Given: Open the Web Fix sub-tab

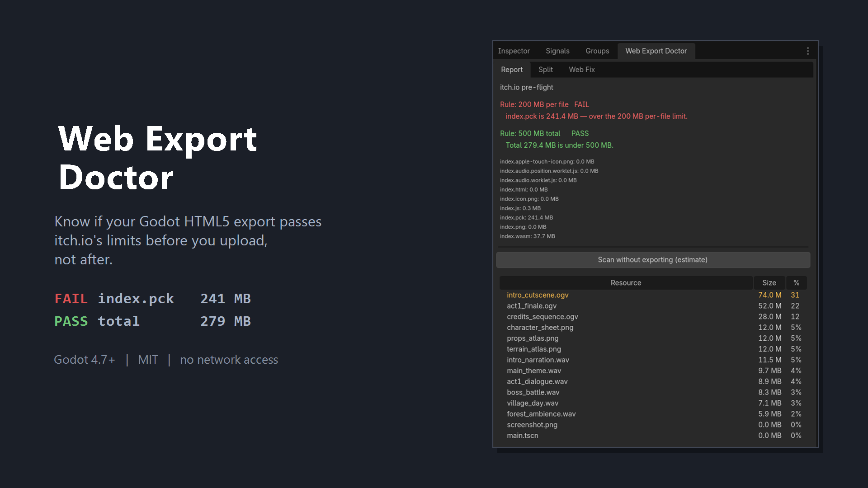Looking at the screenshot, I should pos(582,70).
